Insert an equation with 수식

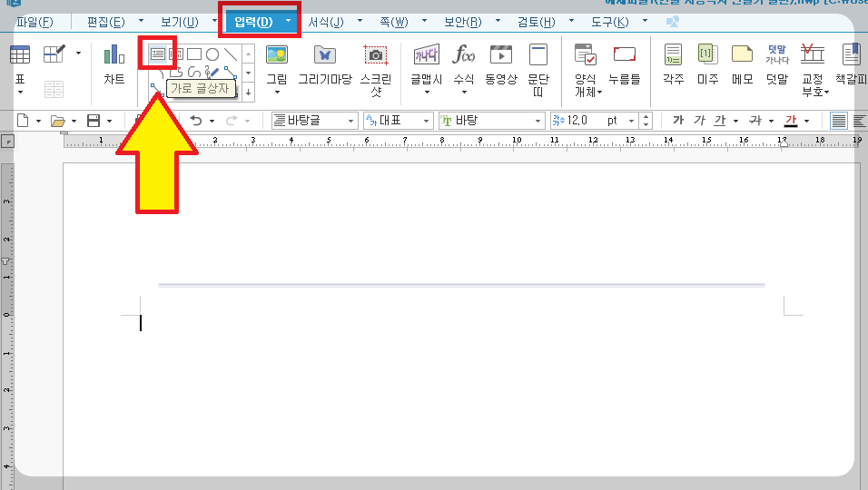464,64
